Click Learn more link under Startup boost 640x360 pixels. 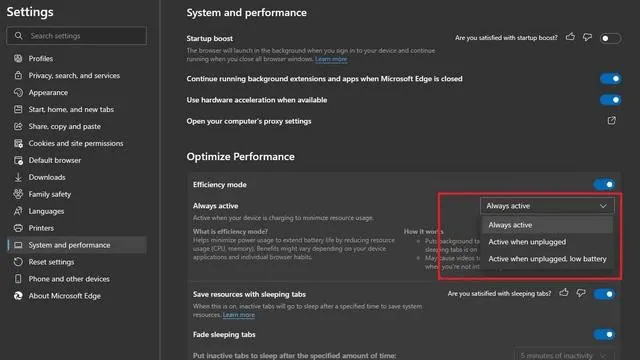coord(331,59)
